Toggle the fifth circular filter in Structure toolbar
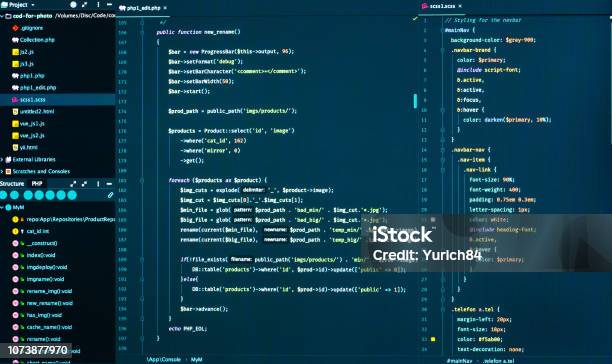Viewport: 612px width, 364px height. click(x=50, y=195)
